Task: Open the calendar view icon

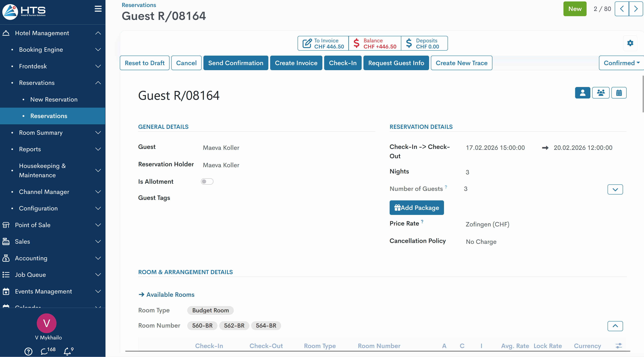Action: (x=619, y=93)
